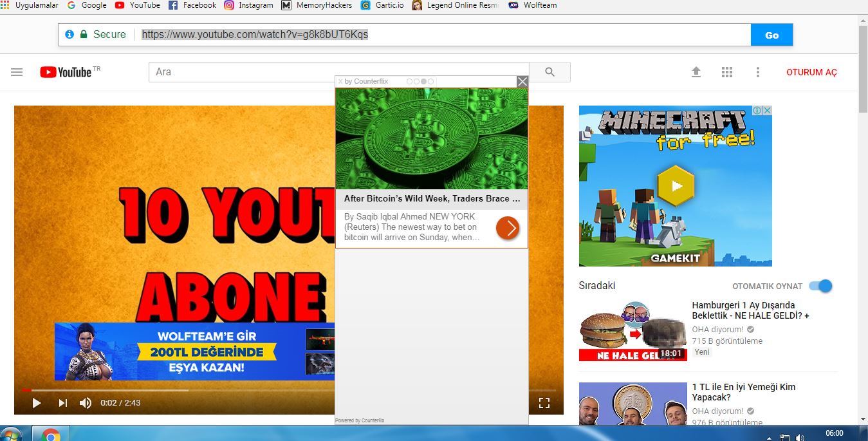
Task: Open the YouTube hamburger guide menu
Action: [x=17, y=72]
